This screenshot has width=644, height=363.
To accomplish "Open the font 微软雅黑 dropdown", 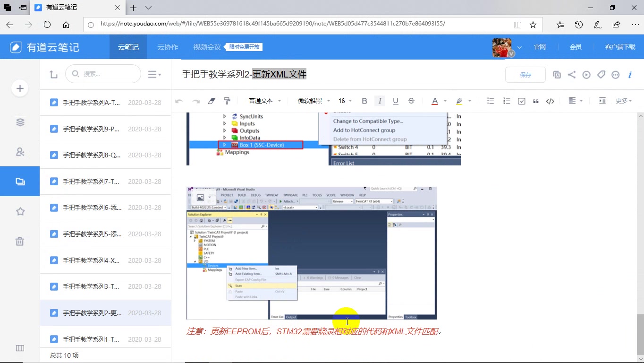I will pyautogui.click(x=314, y=101).
